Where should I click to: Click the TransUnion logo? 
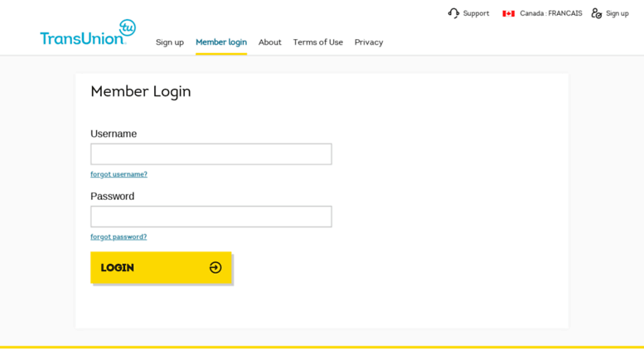point(88,32)
